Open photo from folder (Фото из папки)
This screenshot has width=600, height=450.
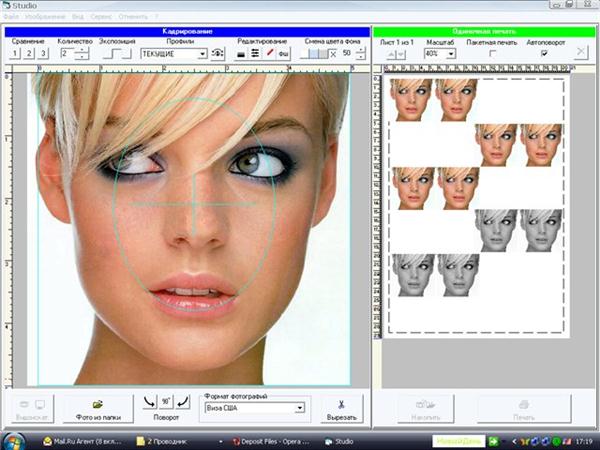point(97,407)
